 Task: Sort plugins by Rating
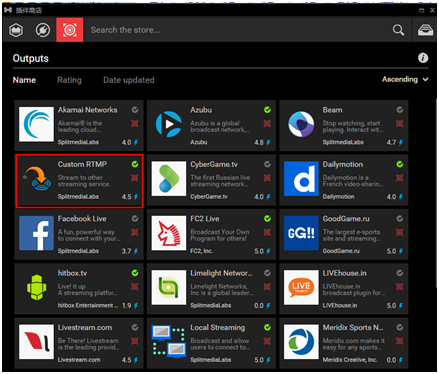(x=69, y=80)
